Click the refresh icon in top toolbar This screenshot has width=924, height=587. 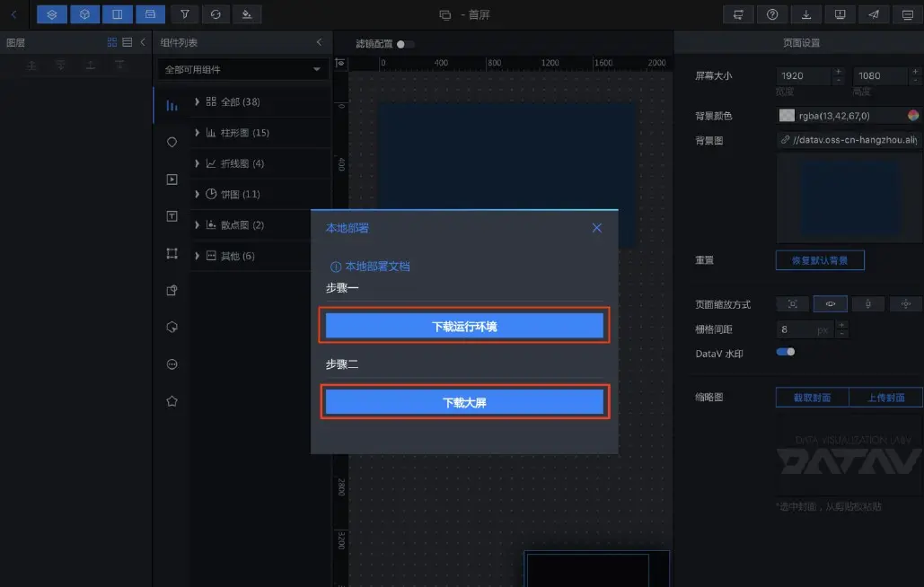click(216, 14)
